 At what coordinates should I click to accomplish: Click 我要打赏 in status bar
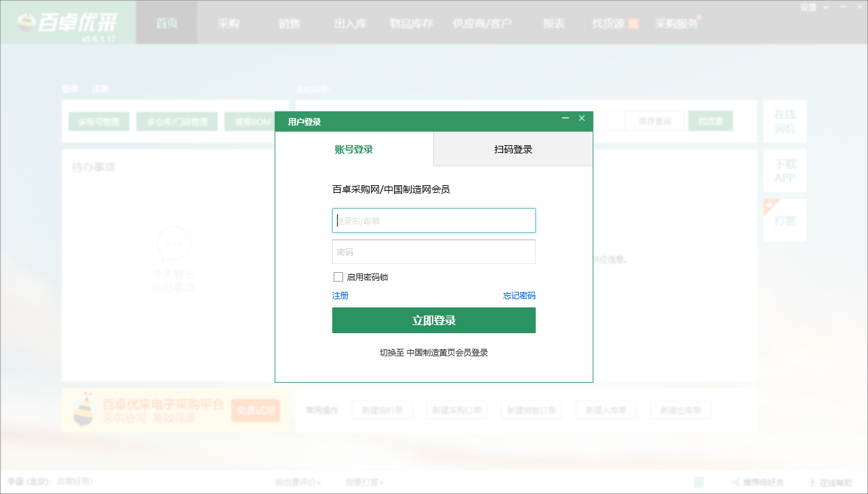[x=364, y=482]
